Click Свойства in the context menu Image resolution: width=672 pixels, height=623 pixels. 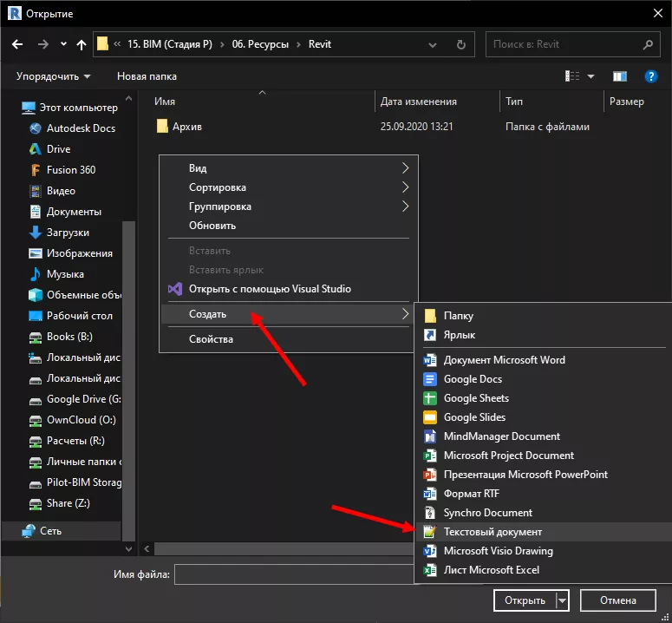click(211, 339)
